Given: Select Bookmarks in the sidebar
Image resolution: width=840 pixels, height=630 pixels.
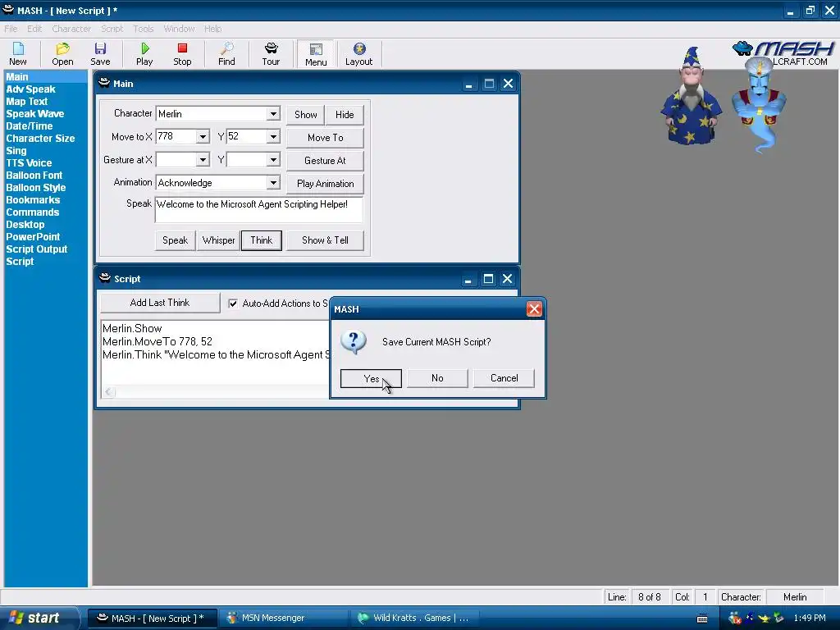Looking at the screenshot, I should point(33,200).
